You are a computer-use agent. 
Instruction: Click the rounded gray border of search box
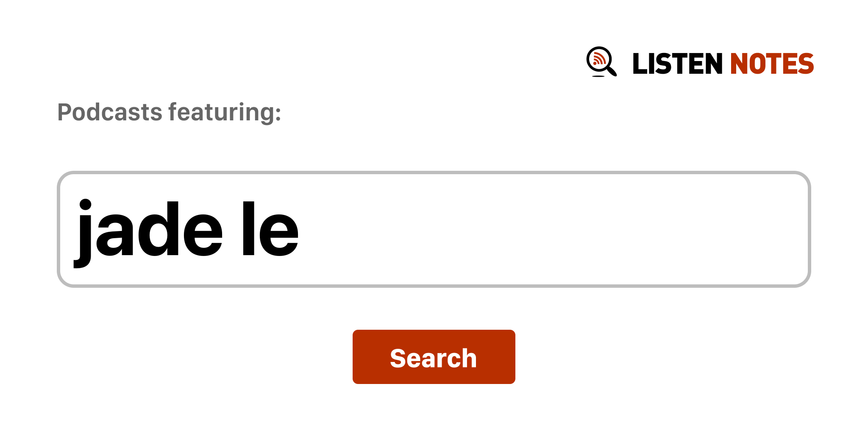pos(434,172)
